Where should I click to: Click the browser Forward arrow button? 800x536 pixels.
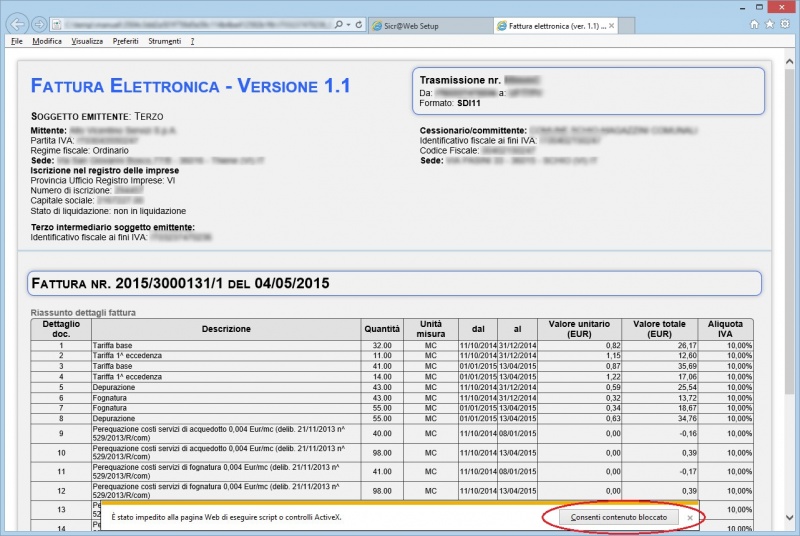39,23
